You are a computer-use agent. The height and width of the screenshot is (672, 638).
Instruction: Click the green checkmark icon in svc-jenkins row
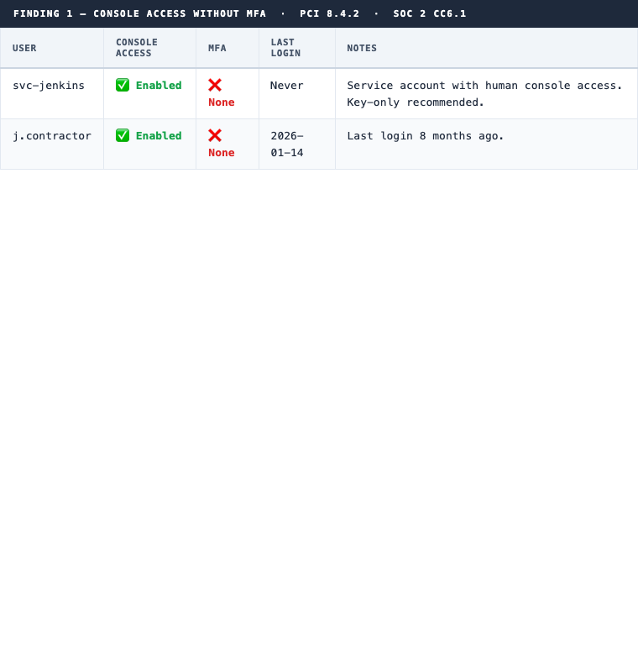123,85
